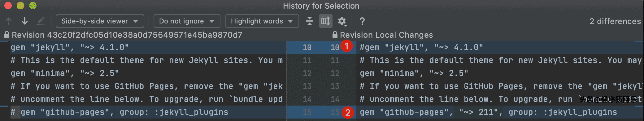Open Highlight words dropdown

(x=262, y=21)
